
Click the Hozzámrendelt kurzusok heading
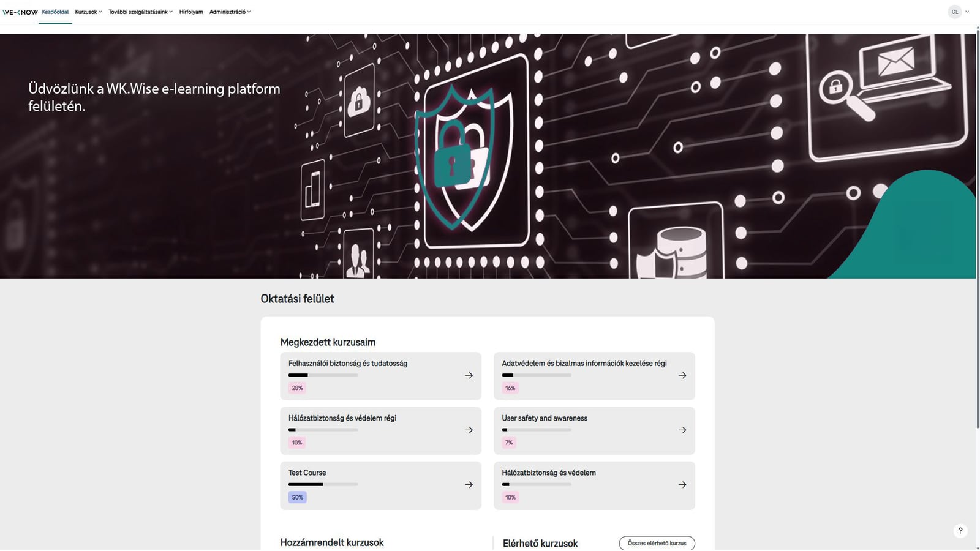[332, 542]
